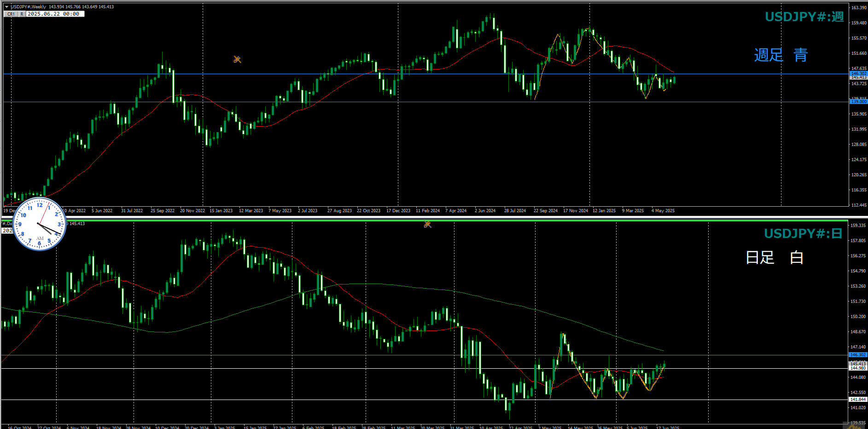Click the 28 Nov 2024 date on daily axis

[x=138, y=428]
